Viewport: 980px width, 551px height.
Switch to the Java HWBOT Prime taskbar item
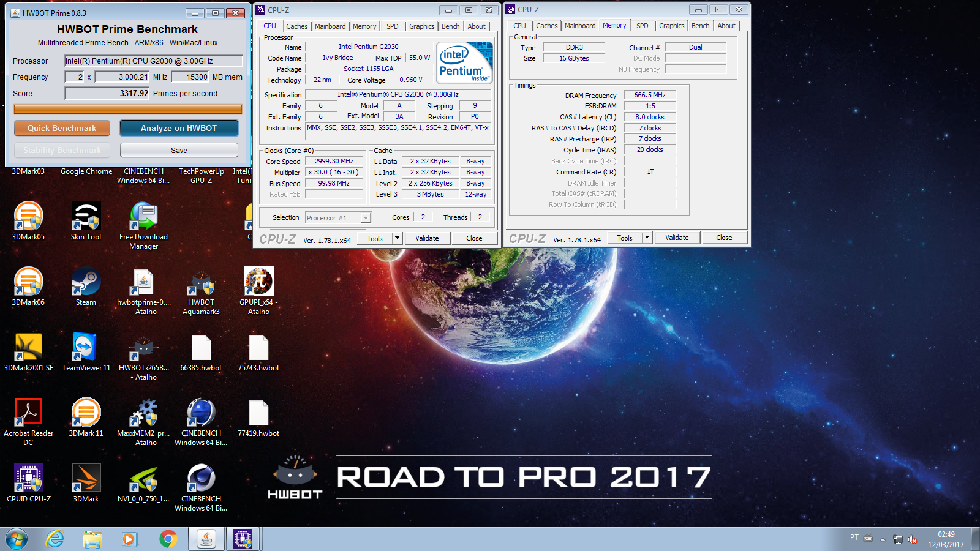(x=206, y=539)
